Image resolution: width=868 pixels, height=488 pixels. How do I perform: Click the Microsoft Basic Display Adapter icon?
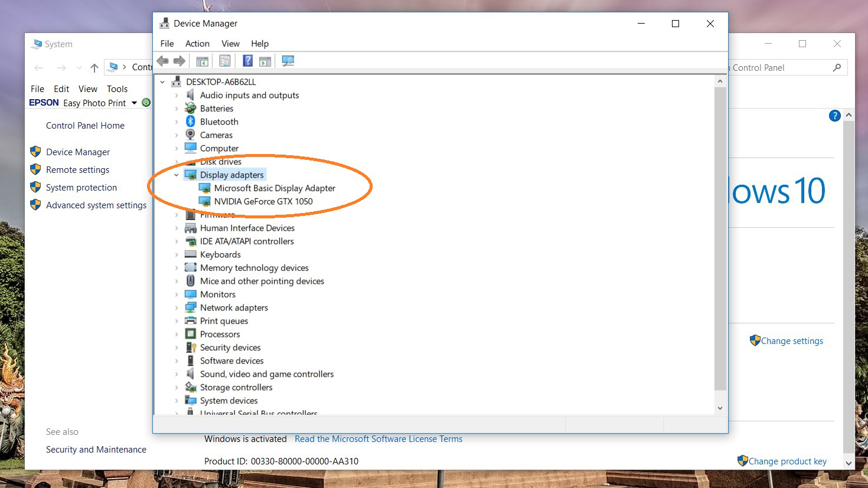[204, 188]
